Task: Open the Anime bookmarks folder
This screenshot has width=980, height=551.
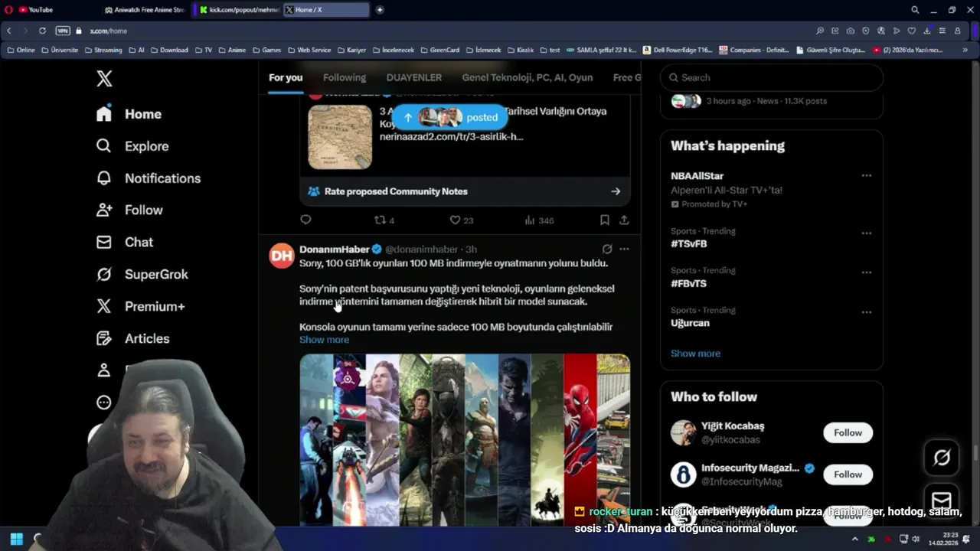Action: pos(232,50)
